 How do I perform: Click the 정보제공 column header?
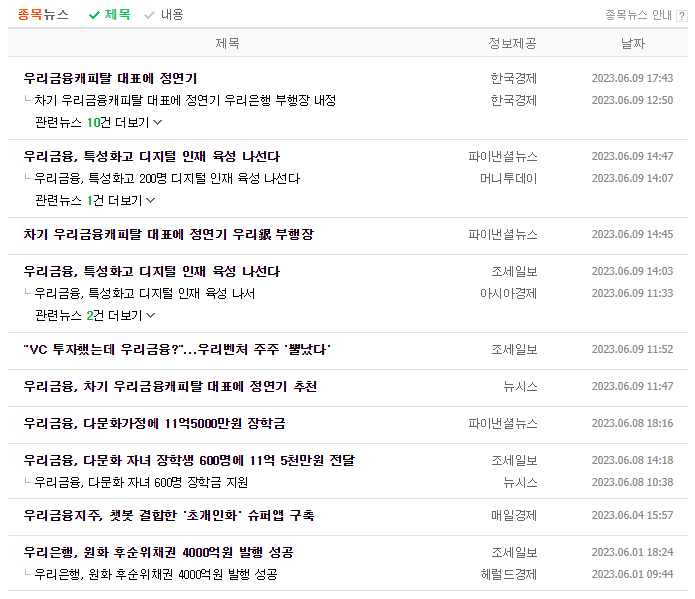pos(512,43)
